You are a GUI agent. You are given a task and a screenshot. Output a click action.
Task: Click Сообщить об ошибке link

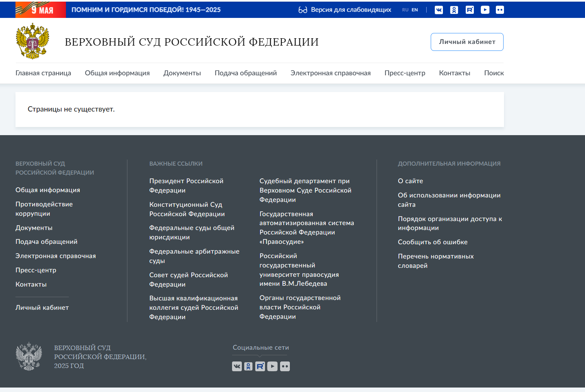point(433,242)
